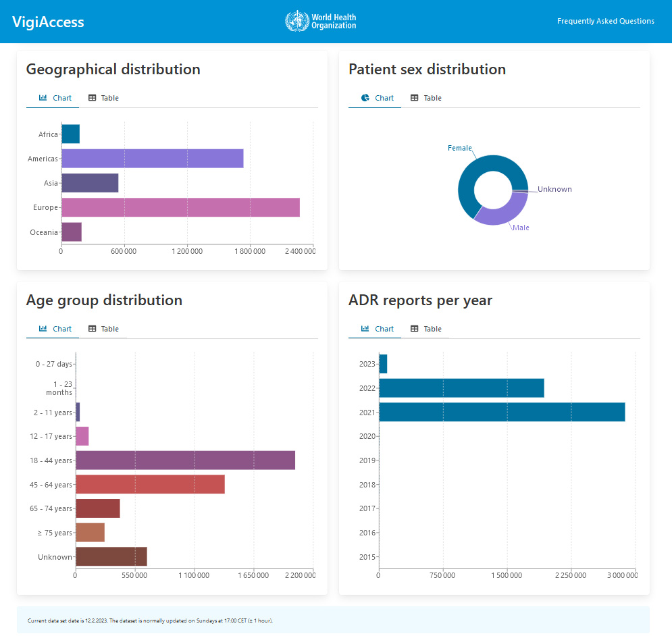The image size is (672, 636).
Task: Click the '1 800 000' tick on geographical axis
Action: pyautogui.click(x=250, y=252)
